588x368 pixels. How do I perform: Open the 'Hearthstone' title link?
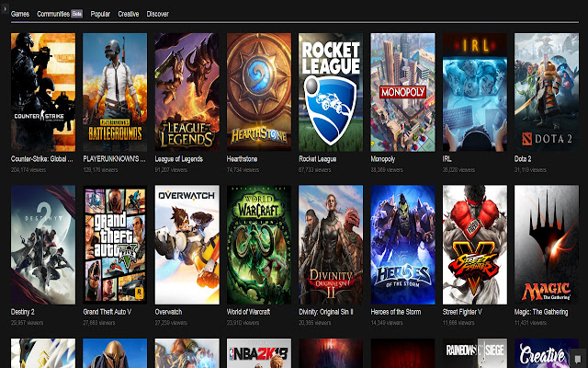point(243,159)
